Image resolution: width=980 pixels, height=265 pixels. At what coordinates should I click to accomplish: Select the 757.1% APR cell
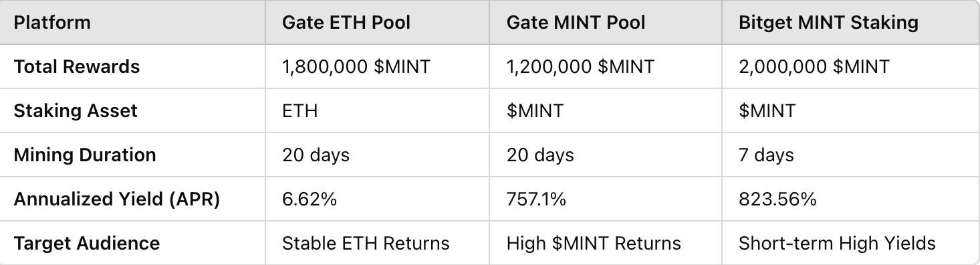(606, 199)
